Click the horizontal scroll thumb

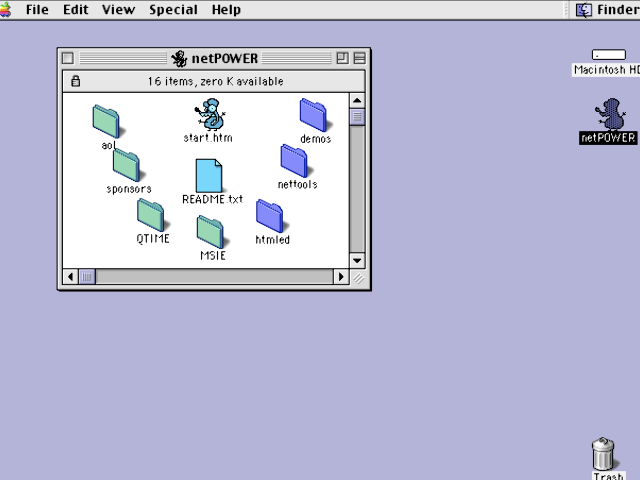[x=87, y=277]
